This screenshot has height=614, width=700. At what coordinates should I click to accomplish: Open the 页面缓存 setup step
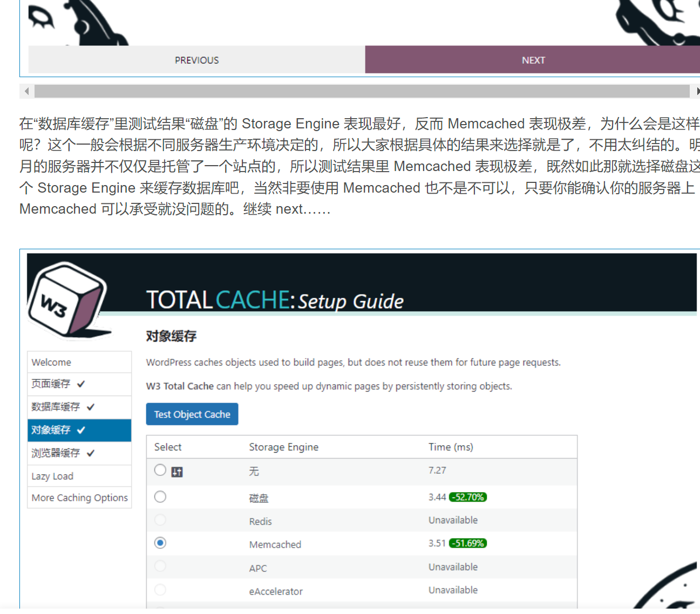79,384
